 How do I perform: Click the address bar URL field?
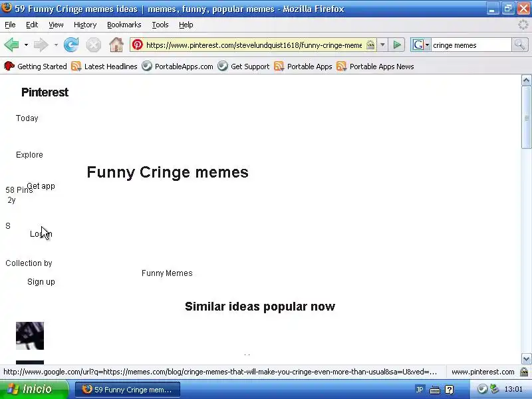tap(254, 45)
